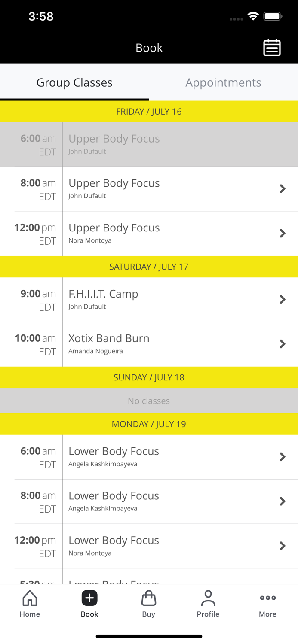This screenshot has height=644, width=298.
Task: Expand Friday 8:00 am Upper Body Focus chevron
Action: tap(283, 189)
